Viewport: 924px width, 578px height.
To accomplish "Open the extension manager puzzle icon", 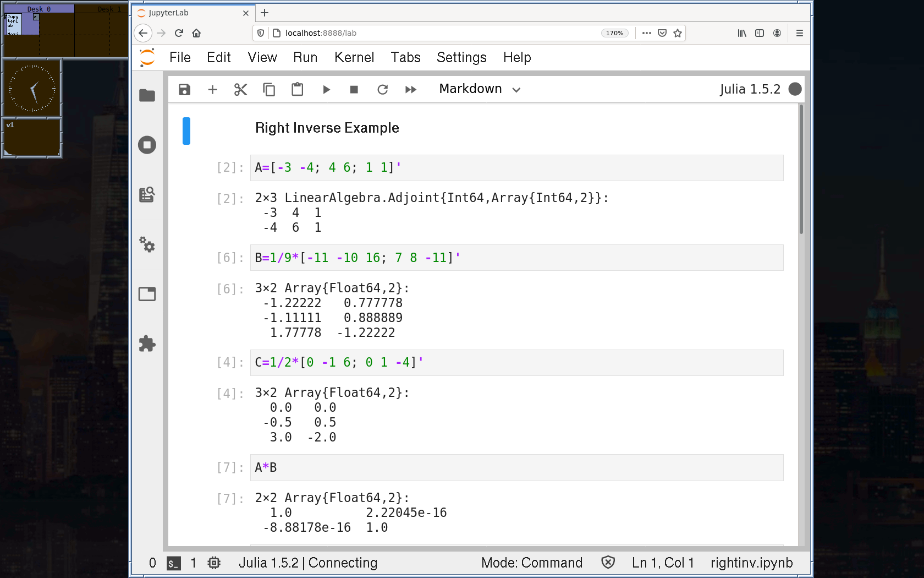I will [x=147, y=344].
